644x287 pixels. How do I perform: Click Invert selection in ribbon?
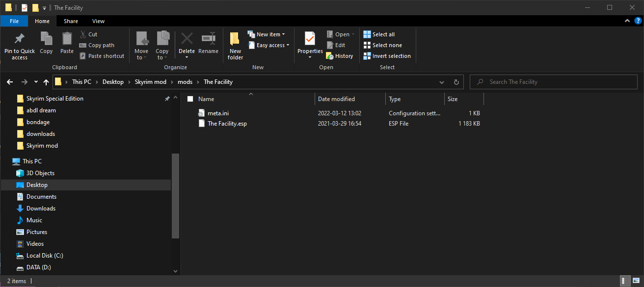click(x=387, y=56)
